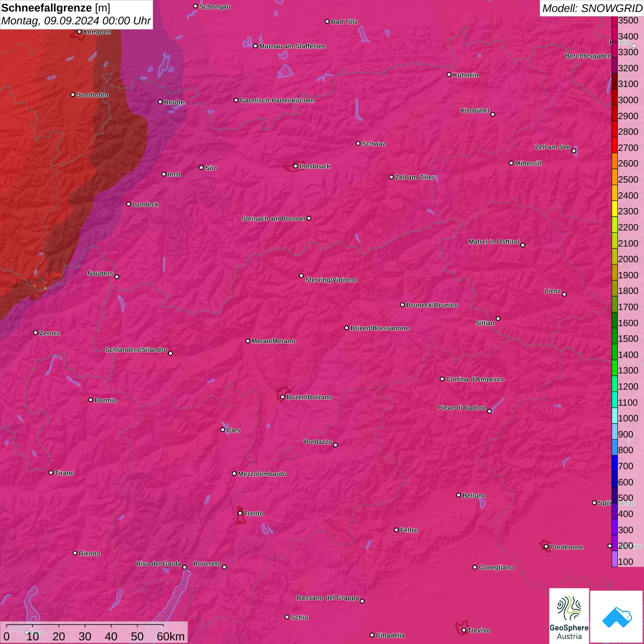Viewport: 644px width, 644px height.
Task: Click the Brixen/Bressanone label
Action: click(x=379, y=328)
